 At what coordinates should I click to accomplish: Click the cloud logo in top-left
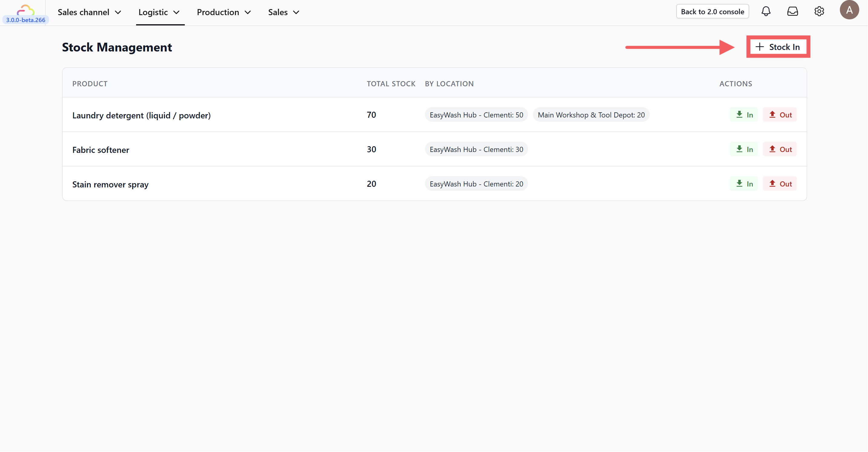click(26, 10)
